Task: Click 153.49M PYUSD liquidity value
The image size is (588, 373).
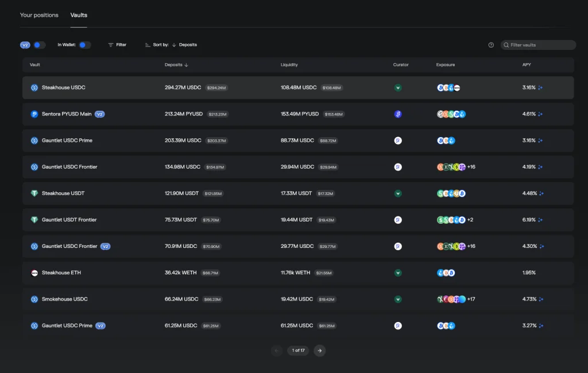Action: click(300, 114)
